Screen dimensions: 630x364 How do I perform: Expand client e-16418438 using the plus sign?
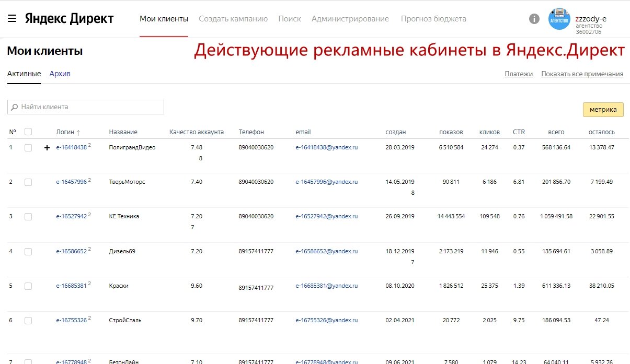click(47, 147)
